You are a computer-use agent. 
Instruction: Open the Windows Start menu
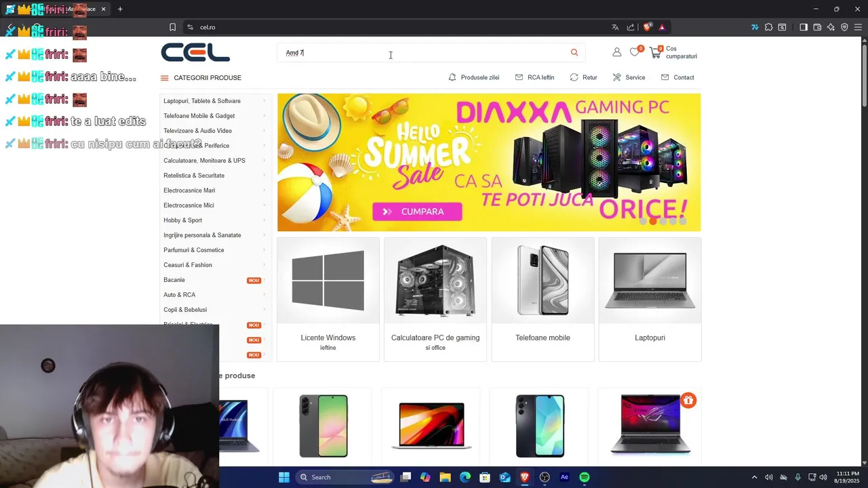tap(284, 477)
